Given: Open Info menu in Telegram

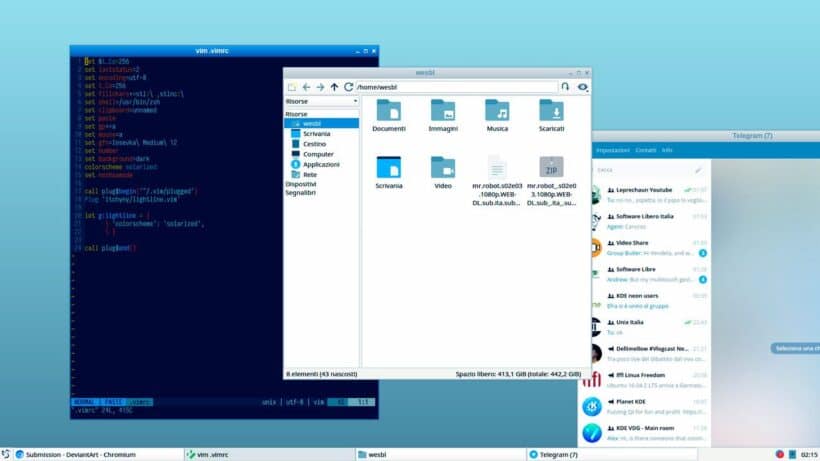Looking at the screenshot, I should point(667,151).
